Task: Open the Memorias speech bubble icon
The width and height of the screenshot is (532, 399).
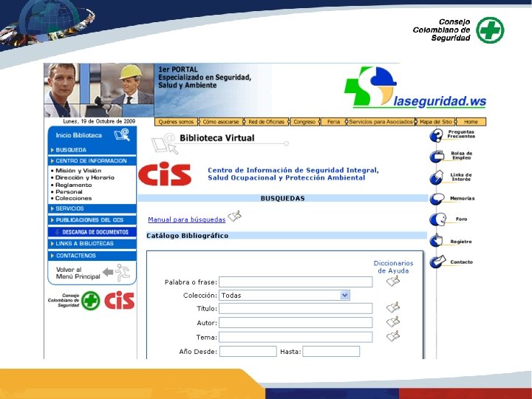Action: pos(437,199)
